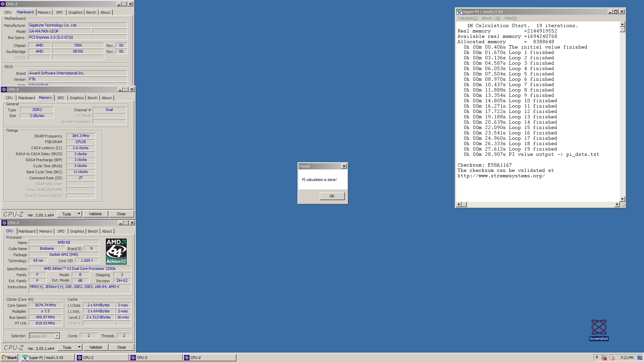
Task: Click the Super PI window title icon
Action: click(x=459, y=12)
